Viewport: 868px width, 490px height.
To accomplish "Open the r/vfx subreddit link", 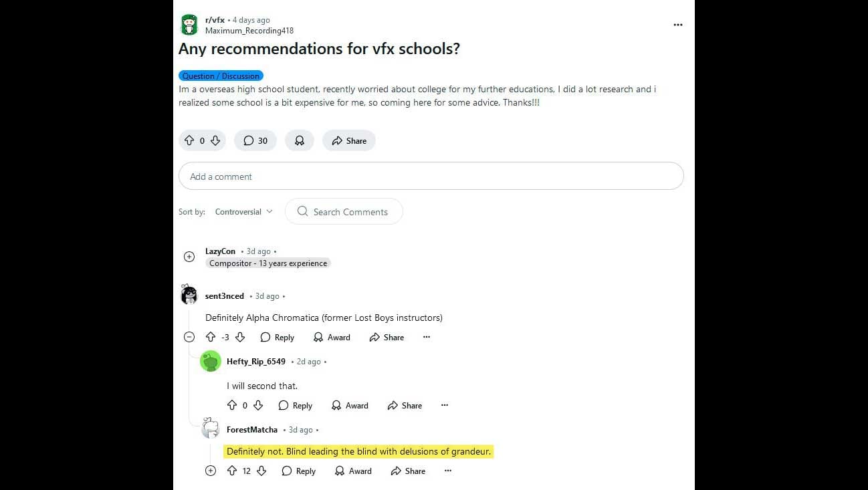I will click(215, 20).
